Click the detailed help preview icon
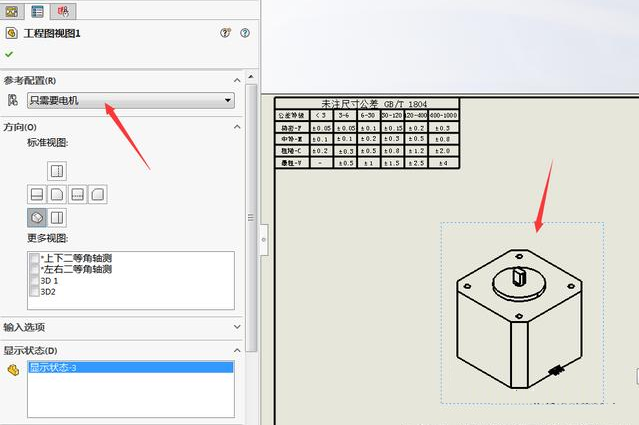 (225, 33)
